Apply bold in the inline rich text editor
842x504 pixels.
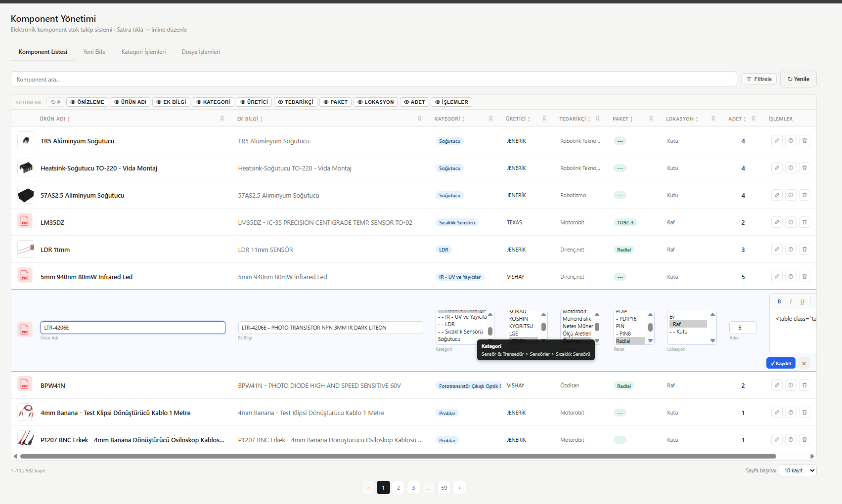pyautogui.click(x=779, y=301)
